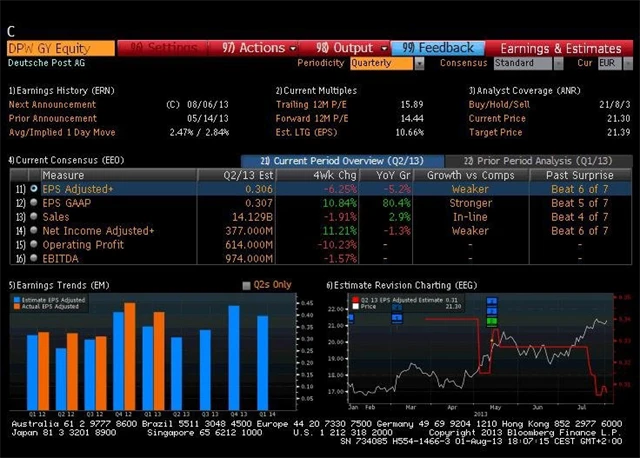640x458 pixels.
Task: Select the EBITDA radio button
Action: coord(34,258)
